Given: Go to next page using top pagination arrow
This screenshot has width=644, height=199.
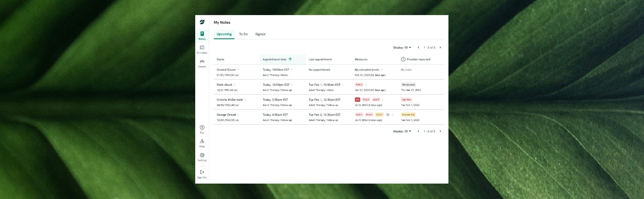Looking at the screenshot, I should click(x=440, y=48).
